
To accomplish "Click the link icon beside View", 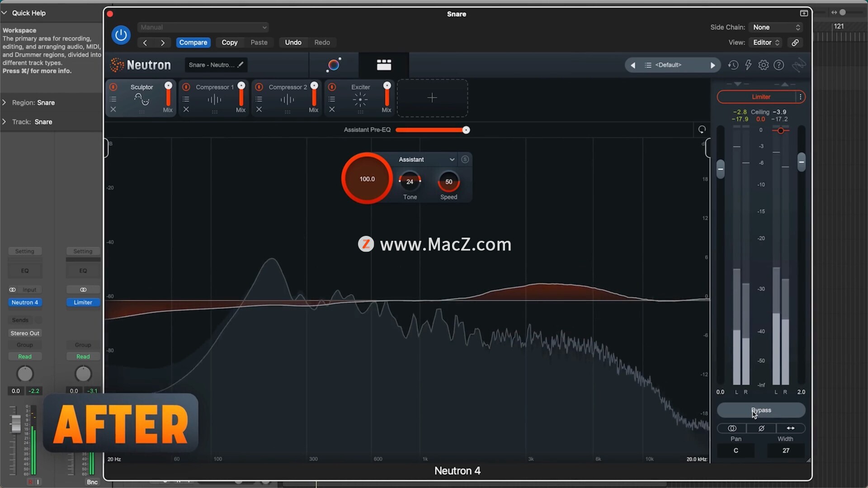I will [795, 42].
